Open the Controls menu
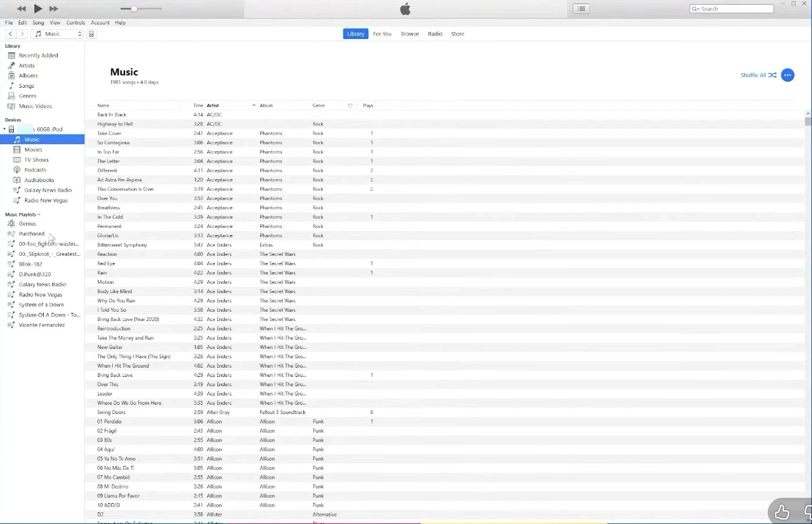This screenshot has height=524, width=812. (x=76, y=23)
